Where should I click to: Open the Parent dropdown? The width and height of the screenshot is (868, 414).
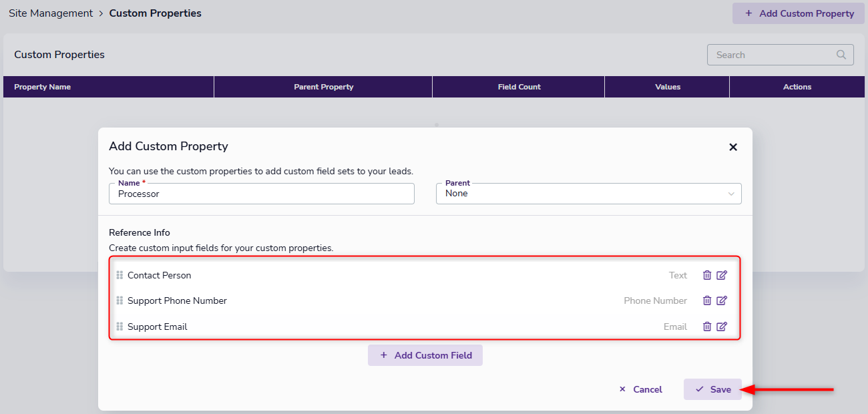[x=588, y=194]
